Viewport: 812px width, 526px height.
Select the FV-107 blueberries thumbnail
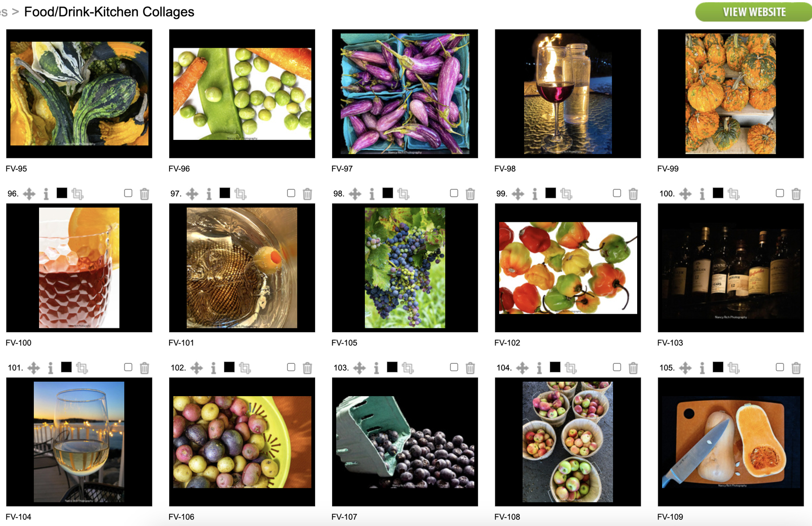tap(405, 442)
